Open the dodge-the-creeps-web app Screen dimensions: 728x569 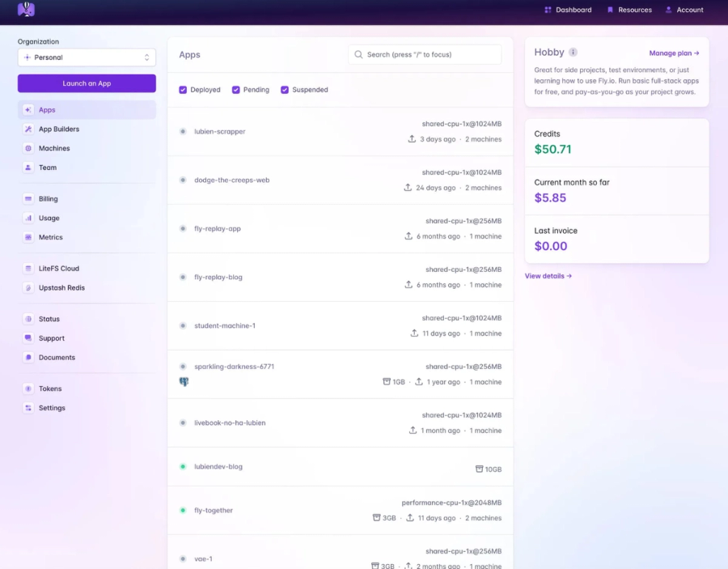(341, 180)
